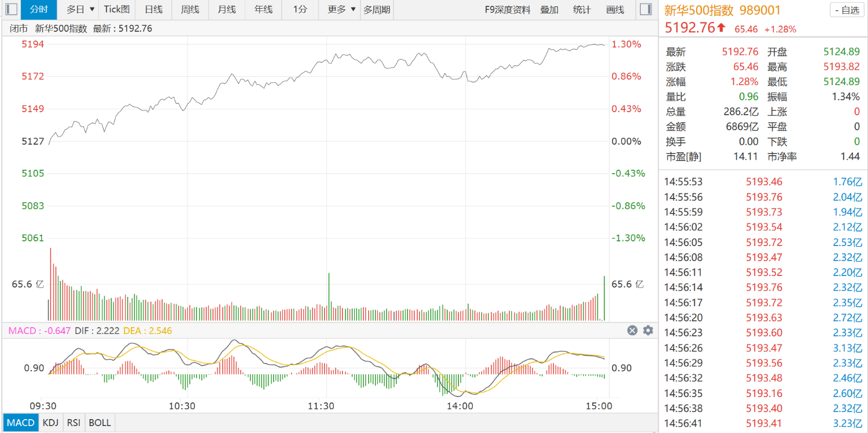
Task: Open F9深度资料 in-depth data
Action: [x=507, y=9]
